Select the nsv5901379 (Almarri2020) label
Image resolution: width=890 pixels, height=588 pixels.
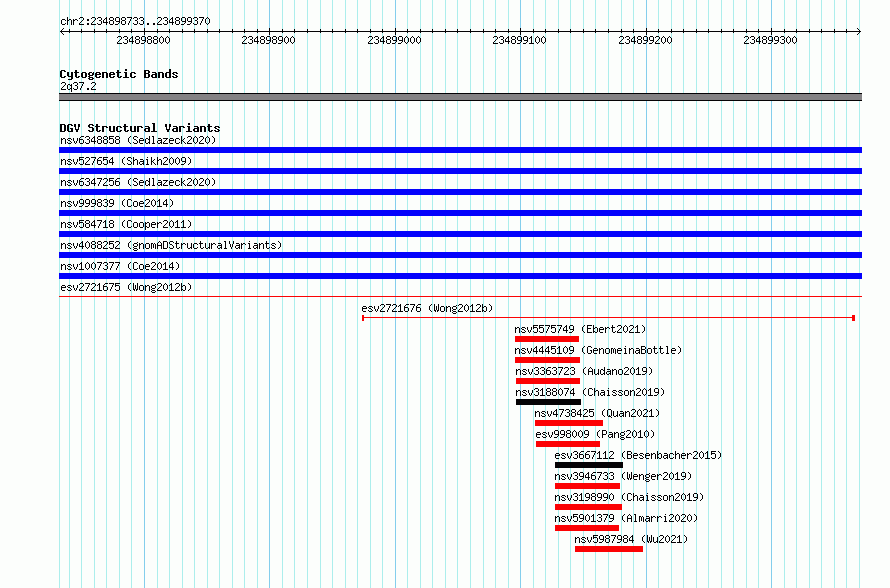626,518
